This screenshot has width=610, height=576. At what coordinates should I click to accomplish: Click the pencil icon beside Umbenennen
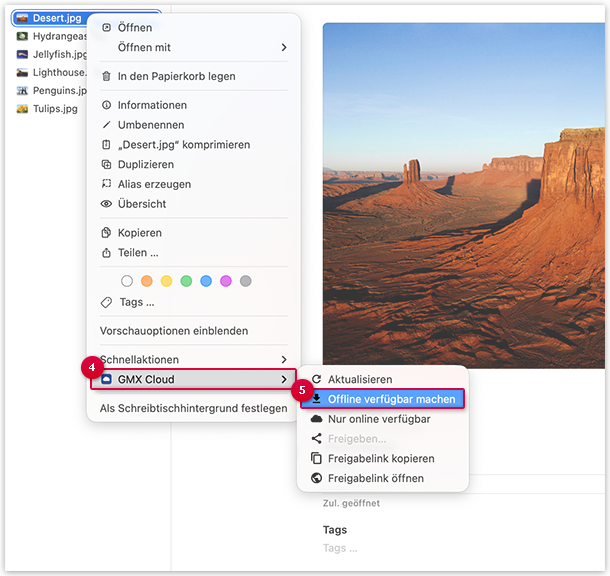tap(106, 125)
